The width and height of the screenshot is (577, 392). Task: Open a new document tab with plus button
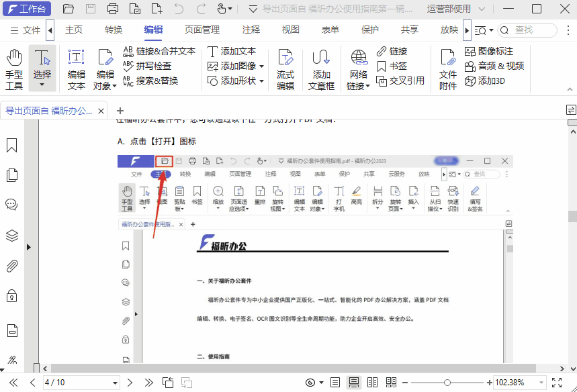tap(120, 109)
